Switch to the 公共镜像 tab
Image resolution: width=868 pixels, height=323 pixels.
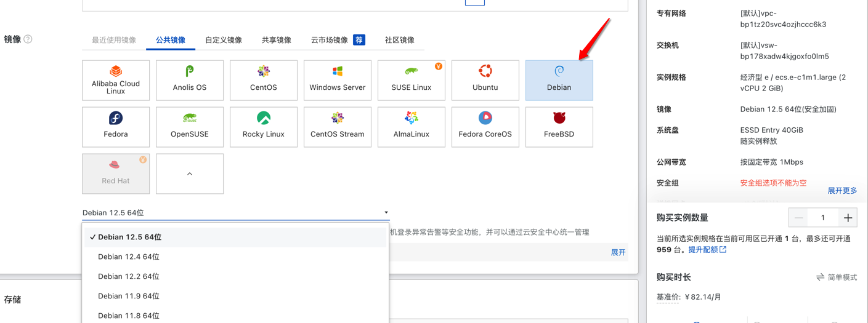[171, 40]
